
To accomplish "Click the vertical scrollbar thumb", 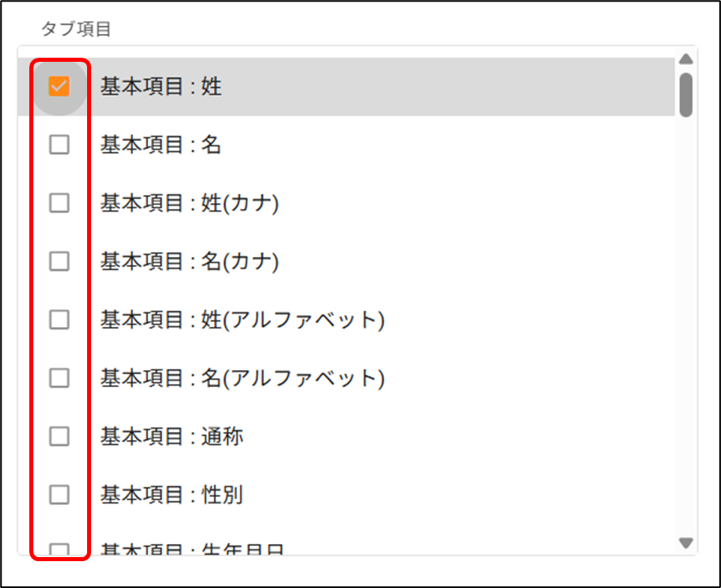I will 686,94.
